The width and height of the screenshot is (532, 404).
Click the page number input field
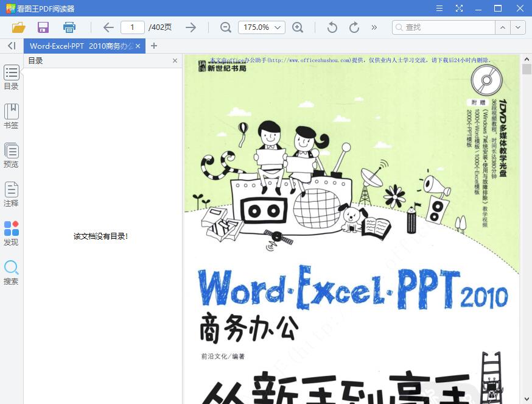pos(132,27)
